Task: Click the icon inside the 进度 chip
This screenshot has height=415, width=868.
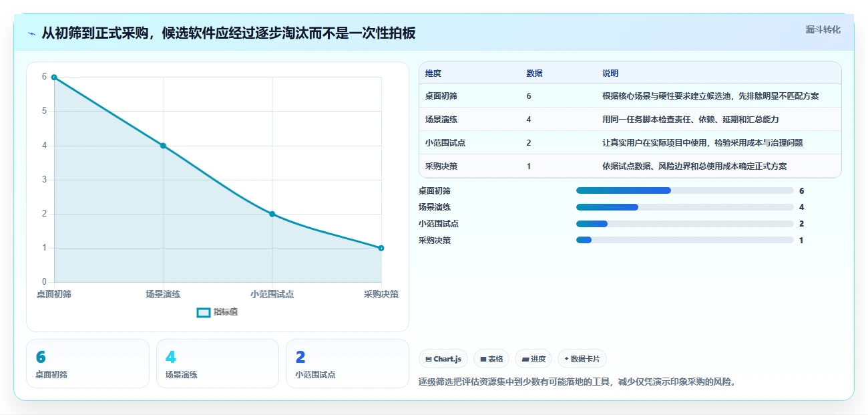Action: [525, 360]
